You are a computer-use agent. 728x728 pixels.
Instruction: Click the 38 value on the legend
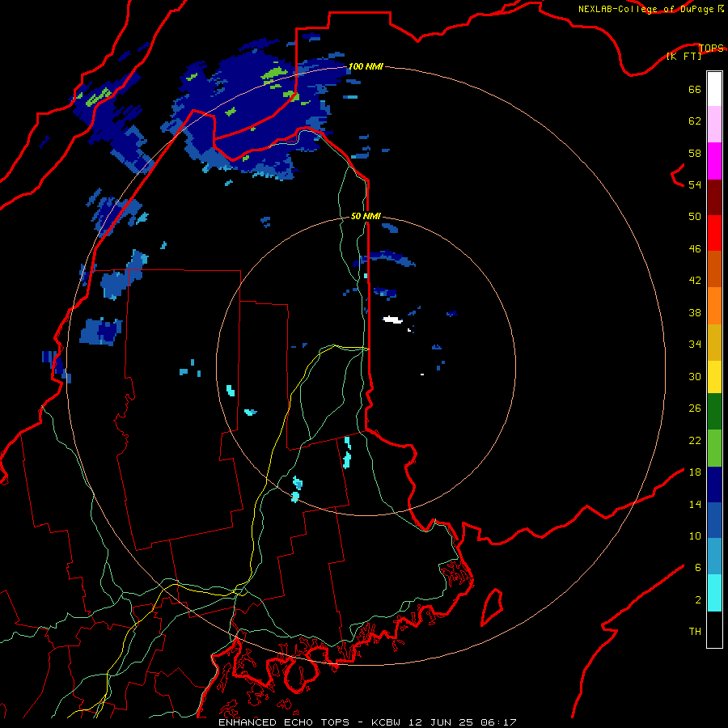click(695, 312)
